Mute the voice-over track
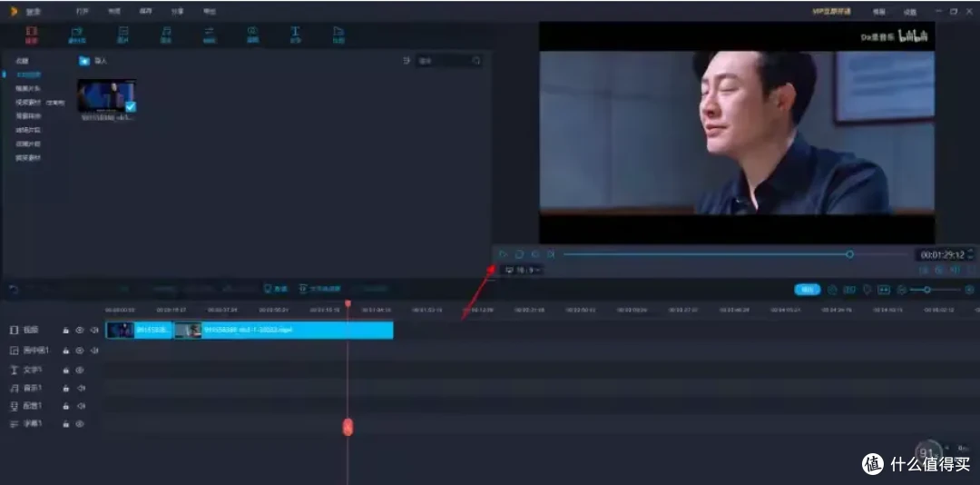 tap(81, 405)
